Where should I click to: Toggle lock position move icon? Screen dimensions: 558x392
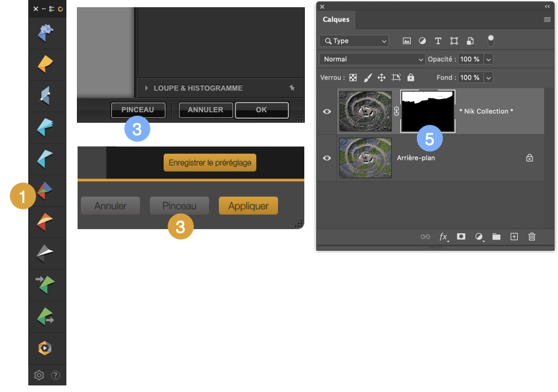[382, 78]
